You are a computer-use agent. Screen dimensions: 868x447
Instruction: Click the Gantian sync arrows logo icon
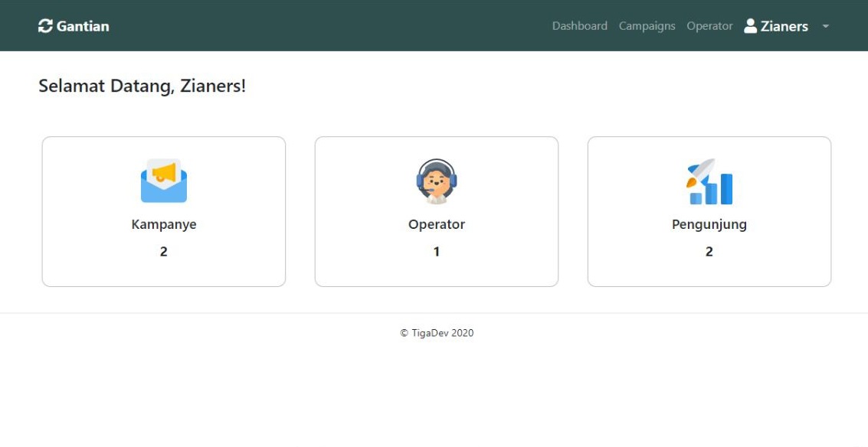click(x=45, y=26)
